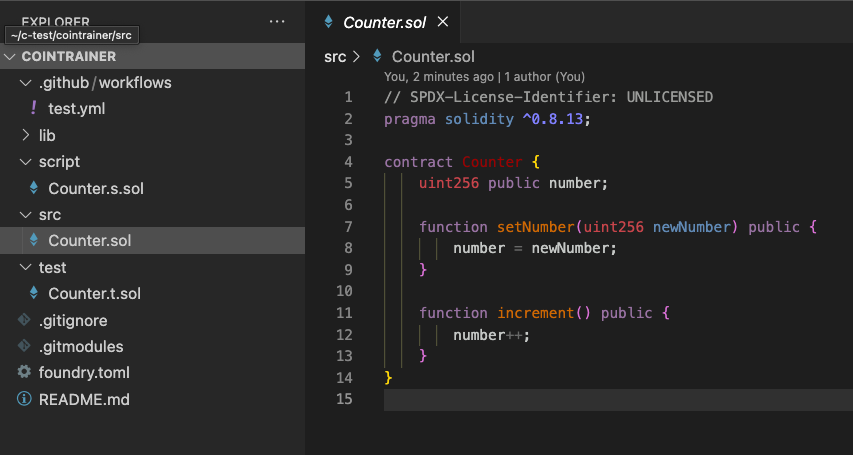Click line number 11 in the gutter
This screenshot has width=853, height=455.
344,313
